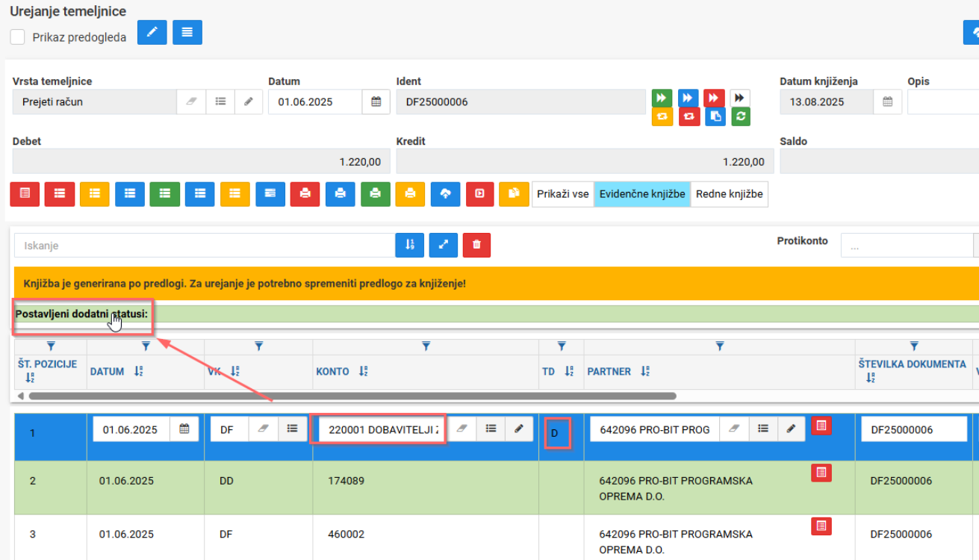Image resolution: width=979 pixels, height=560 pixels.
Task: Sort the table by the TD column
Action: click(x=569, y=371)
